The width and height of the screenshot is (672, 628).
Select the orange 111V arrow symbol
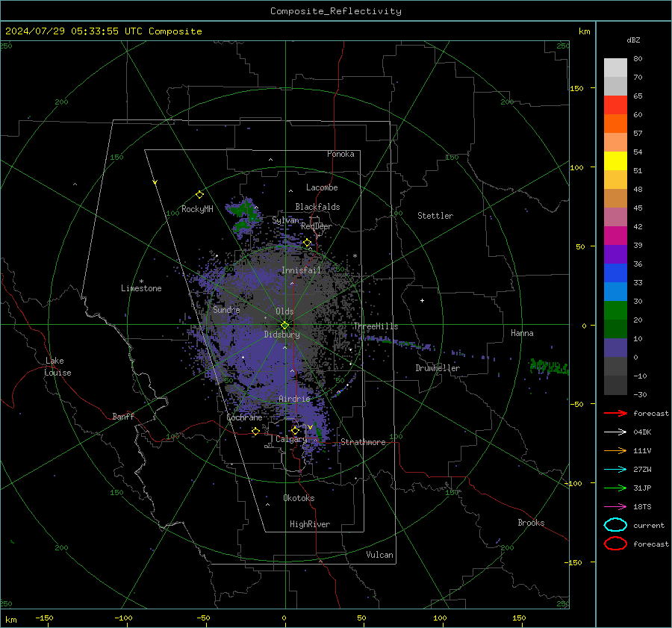tap(615, 450)
